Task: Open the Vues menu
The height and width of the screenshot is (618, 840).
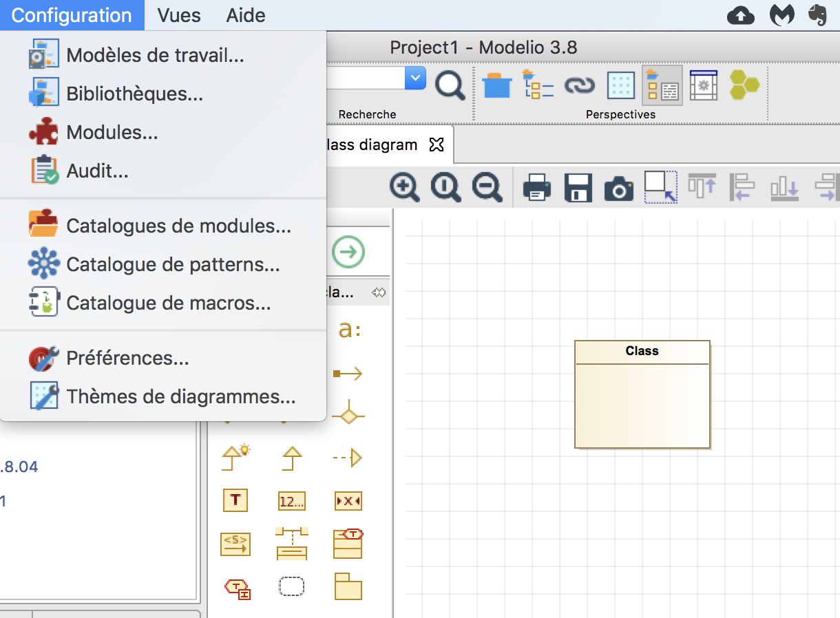Action: [x=179, y=15]
